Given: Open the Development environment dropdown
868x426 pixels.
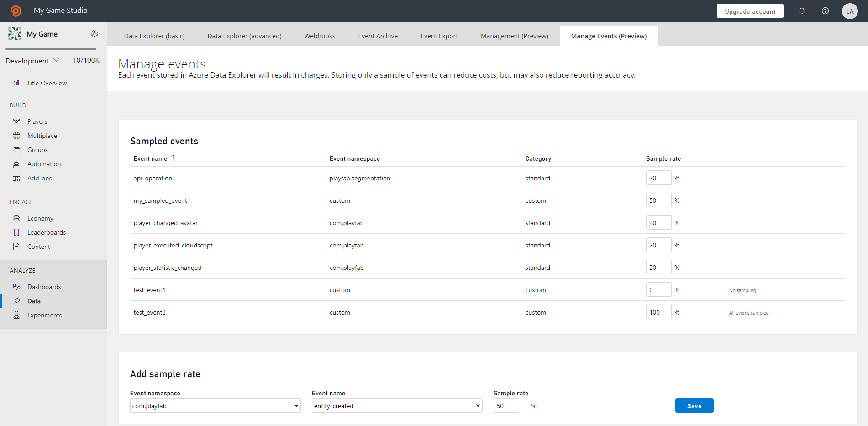Looking at the screenshot, I should pos(32,60).
